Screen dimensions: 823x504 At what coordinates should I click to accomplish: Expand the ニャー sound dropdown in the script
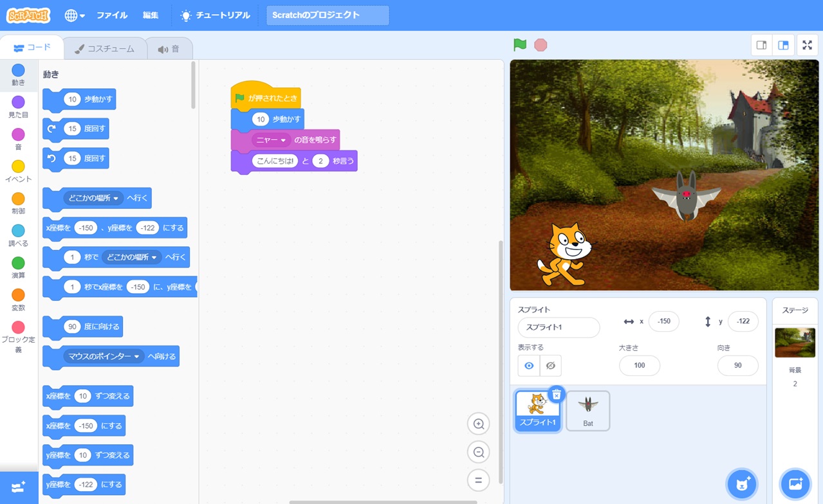tap(283, 140)
